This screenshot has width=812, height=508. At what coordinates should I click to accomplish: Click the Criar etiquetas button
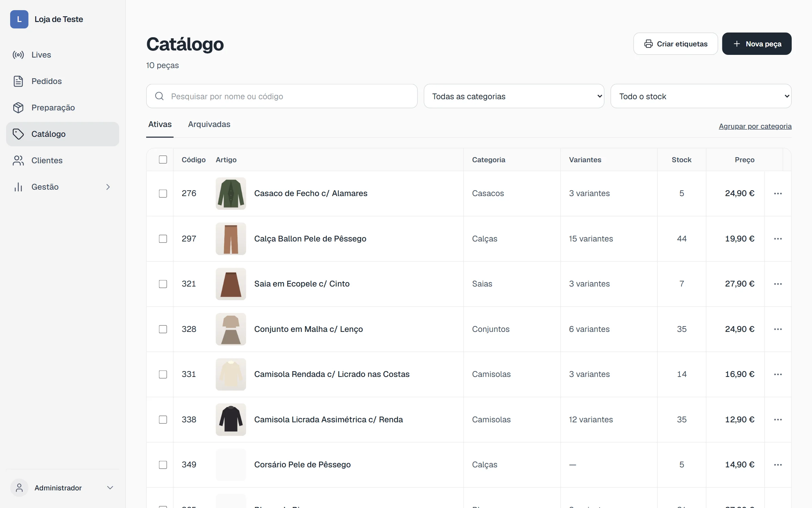click(x=676, y=44)
